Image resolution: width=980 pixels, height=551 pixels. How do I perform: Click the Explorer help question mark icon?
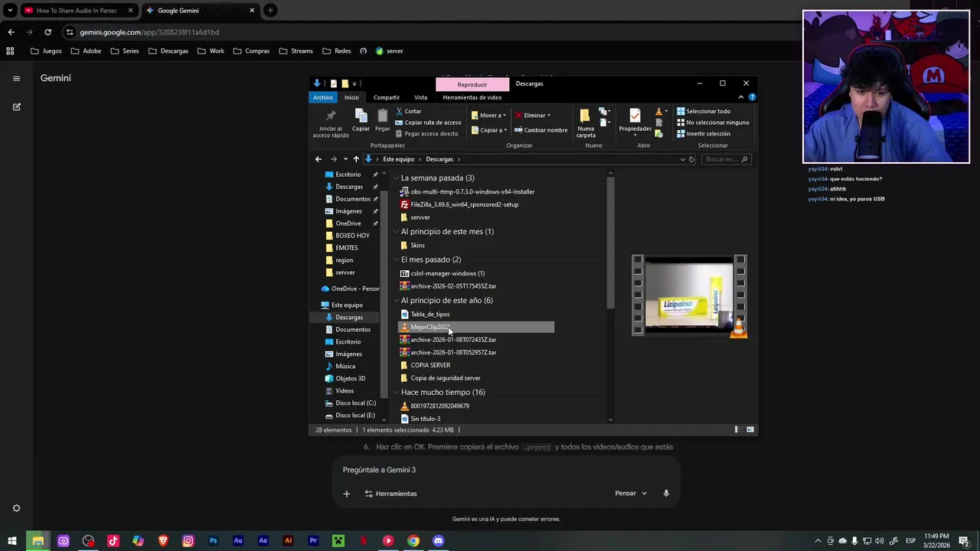click(752, 97)
